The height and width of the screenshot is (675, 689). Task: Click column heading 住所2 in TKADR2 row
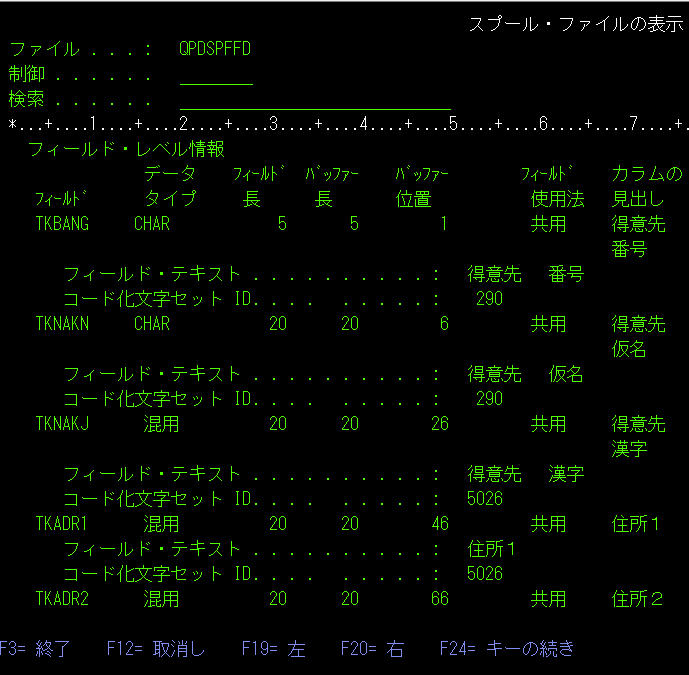tap(637, 599)
